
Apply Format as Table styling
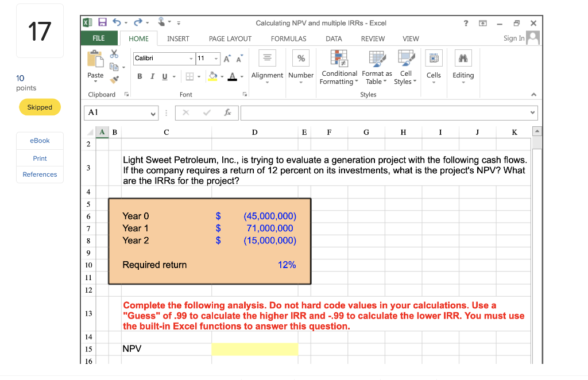tap(376, 68)
